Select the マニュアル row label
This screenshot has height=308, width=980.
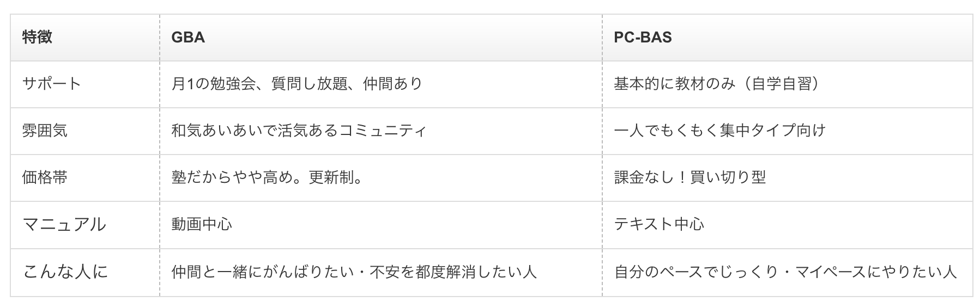coord(64,224)
